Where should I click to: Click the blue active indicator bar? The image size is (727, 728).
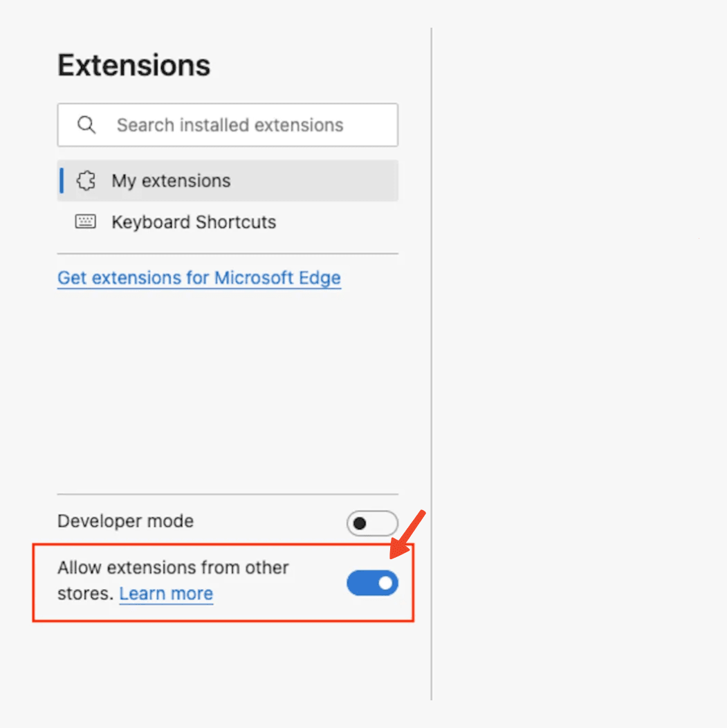[62, 181]
